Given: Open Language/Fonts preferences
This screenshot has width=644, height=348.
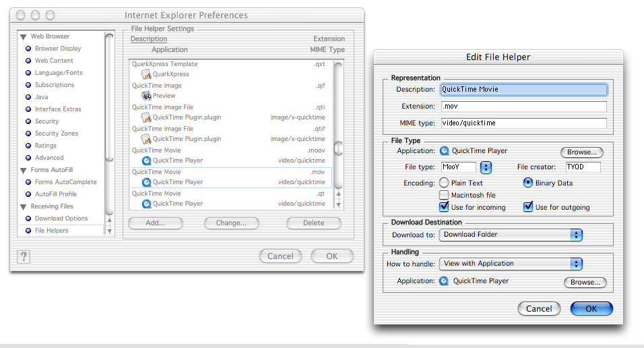Looking at the screenshot, I should tap(59, 73).
